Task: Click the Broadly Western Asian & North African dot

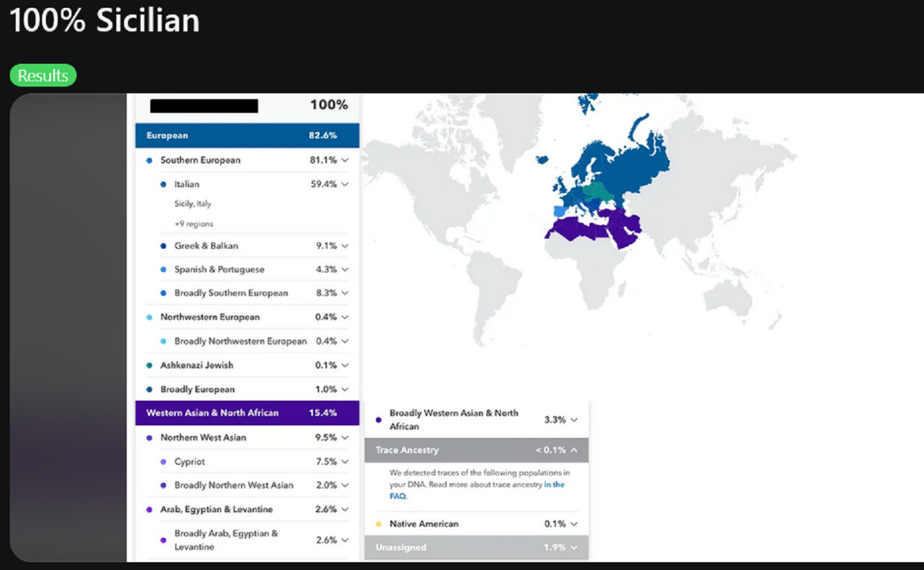Action: pyautogui.click(x=379, y=420)
